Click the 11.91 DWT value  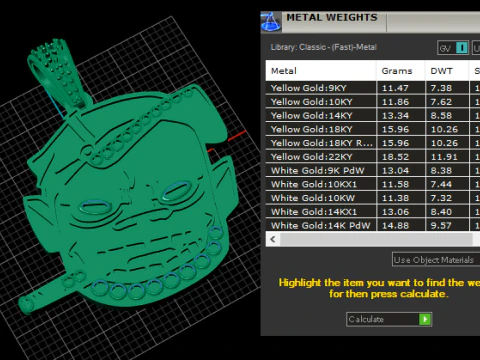[444, 157]
